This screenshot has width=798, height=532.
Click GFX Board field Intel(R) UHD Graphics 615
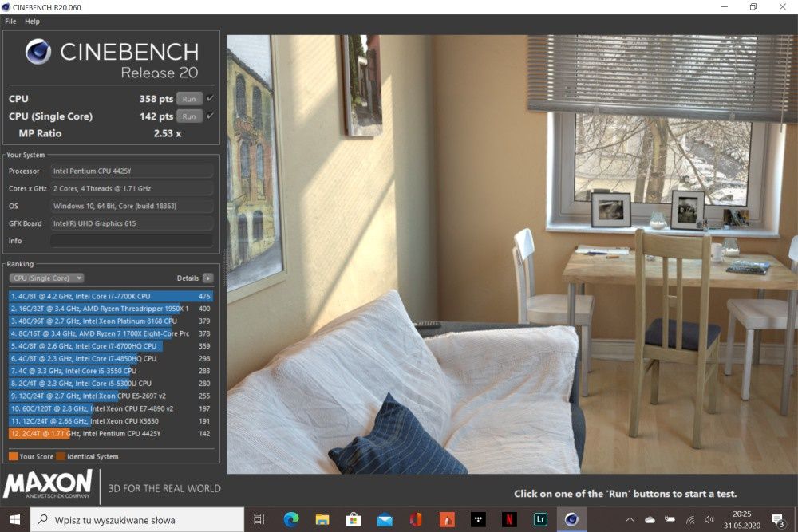[x=132, y=223]
